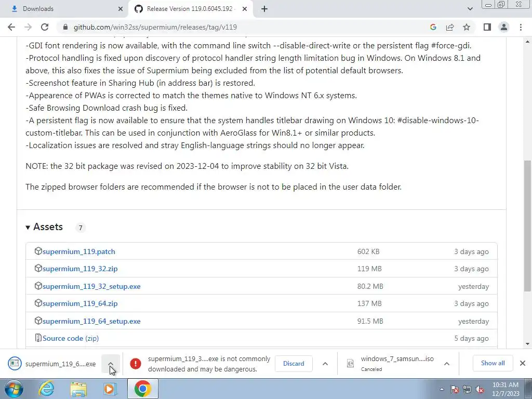View site information lock icon

tap(65, 27)
